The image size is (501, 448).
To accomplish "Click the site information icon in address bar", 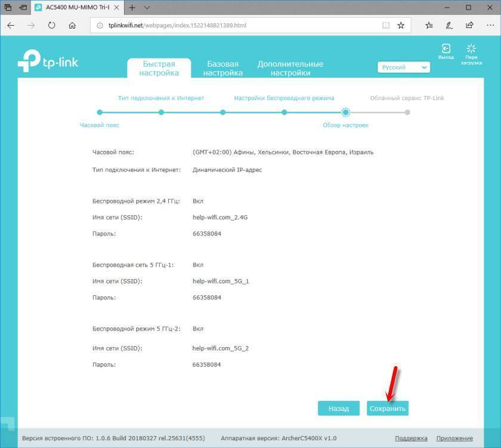I will 100,26.
